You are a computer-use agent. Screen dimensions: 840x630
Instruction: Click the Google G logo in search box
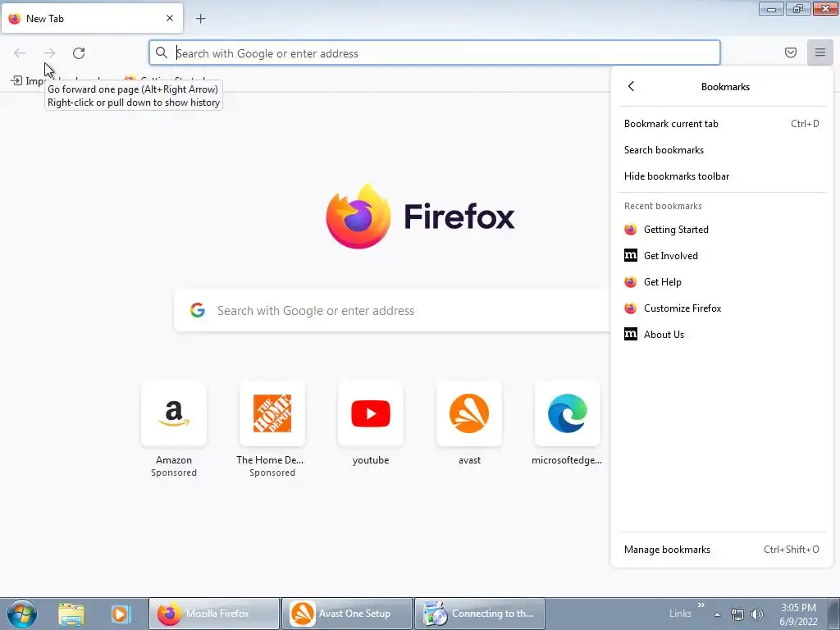198,310
